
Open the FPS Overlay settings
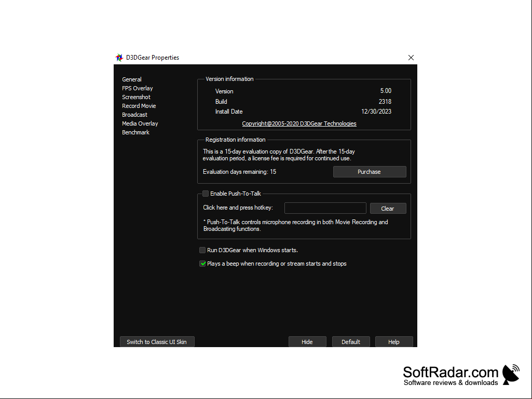click(138, 88)
